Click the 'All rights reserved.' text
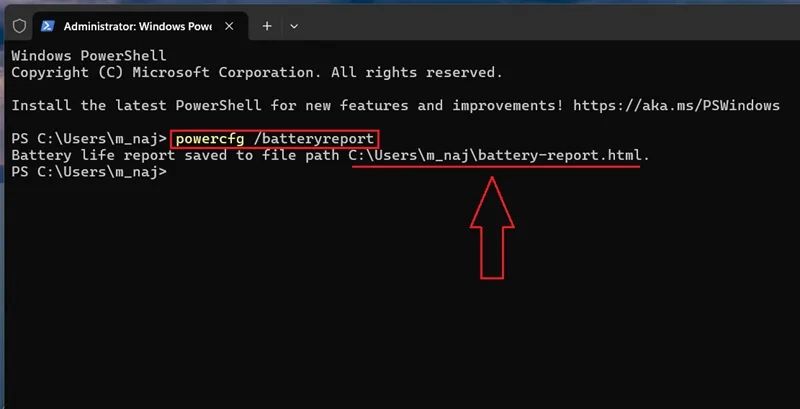Image resolution: width=800 pixels, height=409 pixels. (417, 72)
